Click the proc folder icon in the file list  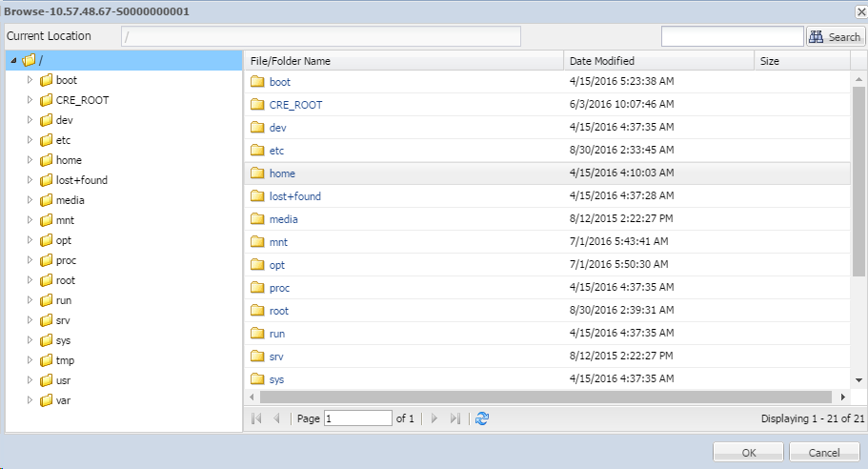tap(257, 287)
